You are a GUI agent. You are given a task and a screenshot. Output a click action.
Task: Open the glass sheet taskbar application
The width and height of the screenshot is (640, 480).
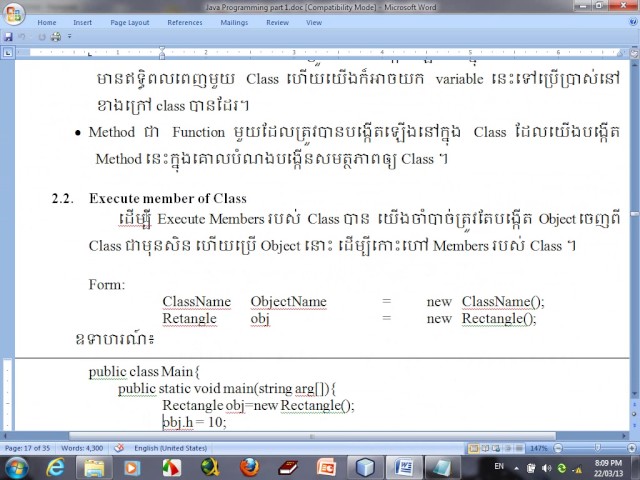click(x=441, y=468)
